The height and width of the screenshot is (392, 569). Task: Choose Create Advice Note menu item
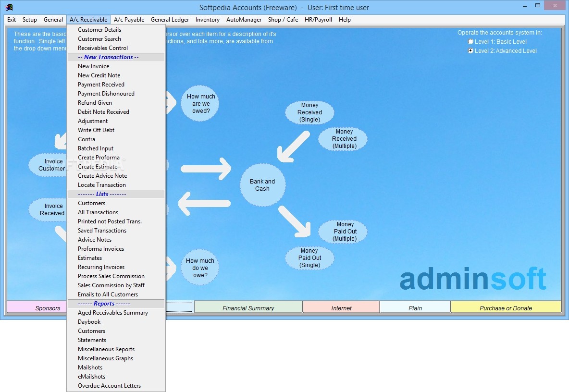[116, 175]
